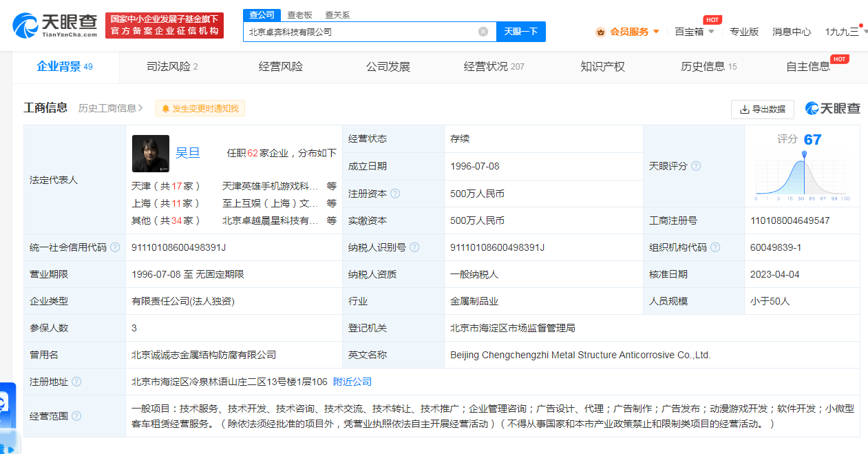Click the 工商注册号 value 110108004649547
The width and height of the screenshot is (868, 454).
point(790,220)
